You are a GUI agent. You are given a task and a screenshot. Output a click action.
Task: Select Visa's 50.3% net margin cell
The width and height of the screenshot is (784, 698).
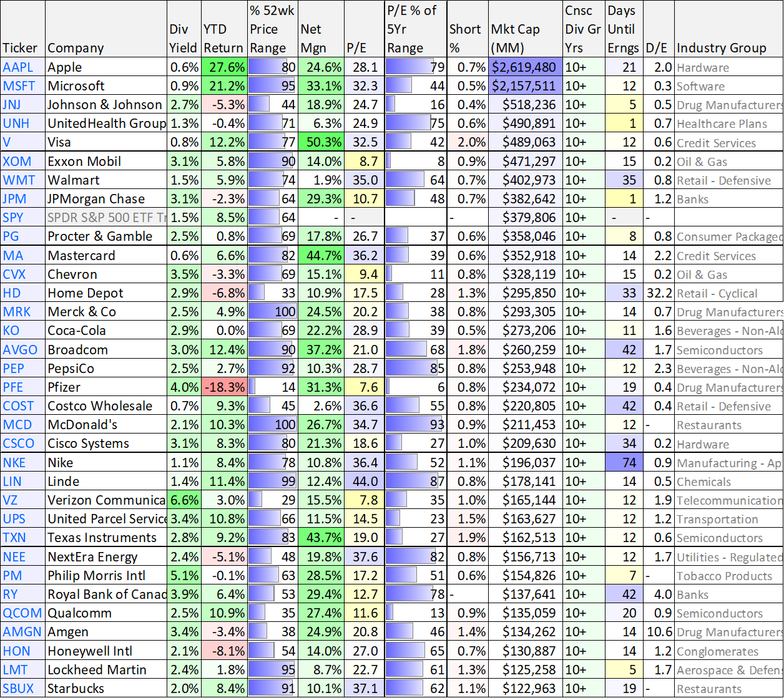coord(321,142)
